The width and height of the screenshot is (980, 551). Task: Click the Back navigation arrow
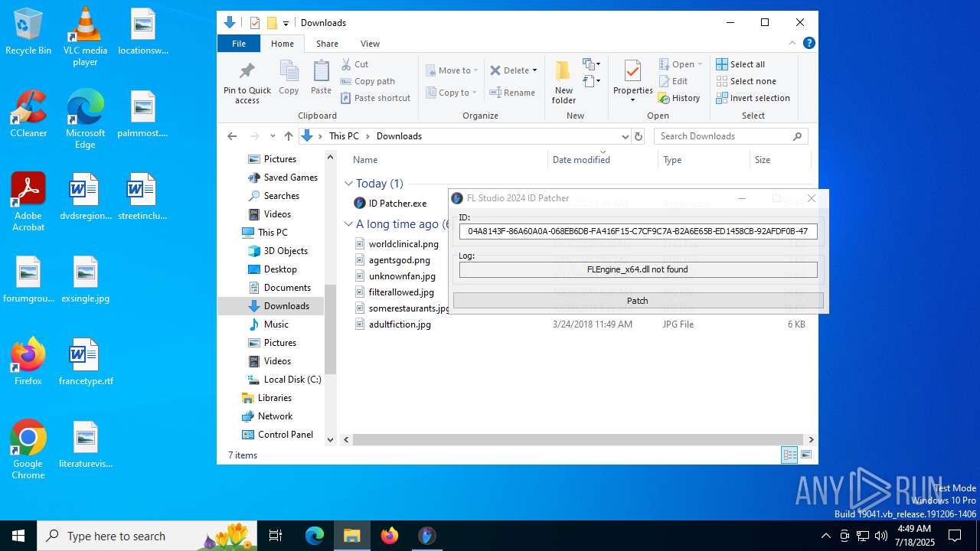[232, 136]
